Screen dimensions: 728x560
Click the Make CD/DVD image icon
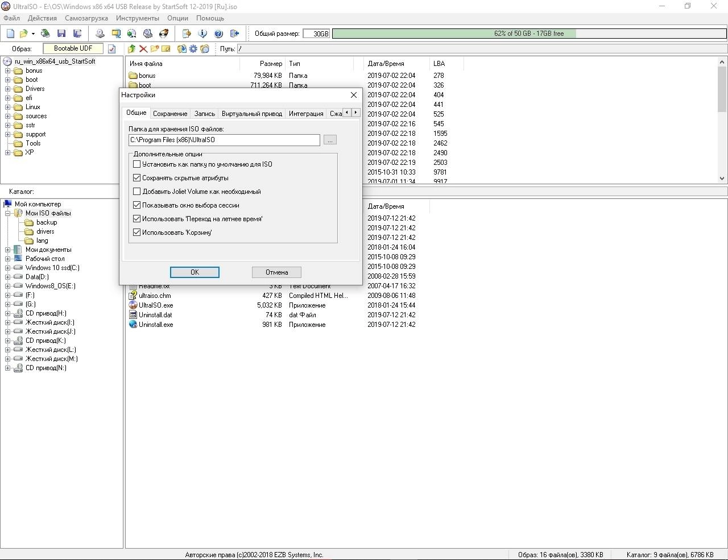pyautogui.click(x=100, y=34)
